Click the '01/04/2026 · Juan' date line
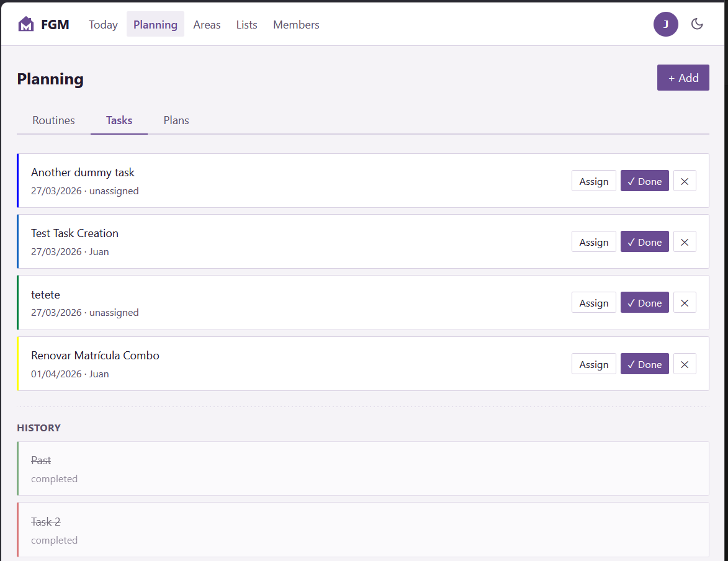This screenshot has height=561, width=728. (x=70, y=374)
